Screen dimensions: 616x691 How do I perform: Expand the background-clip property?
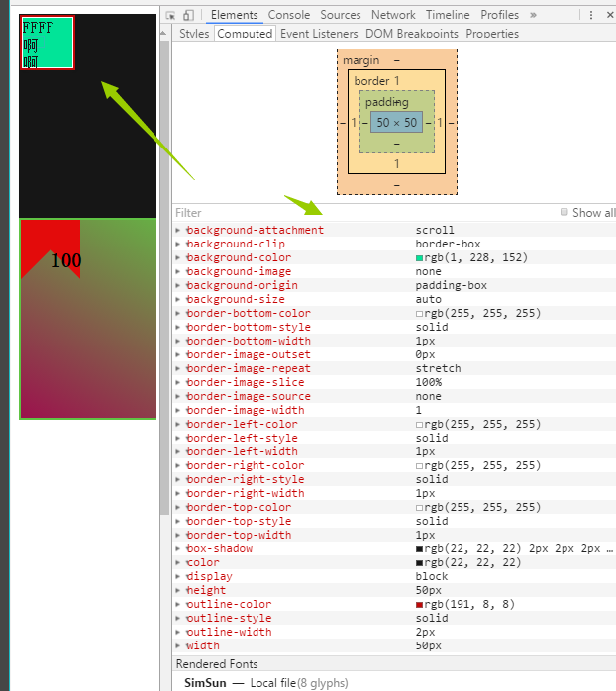(x=177, y=244)
